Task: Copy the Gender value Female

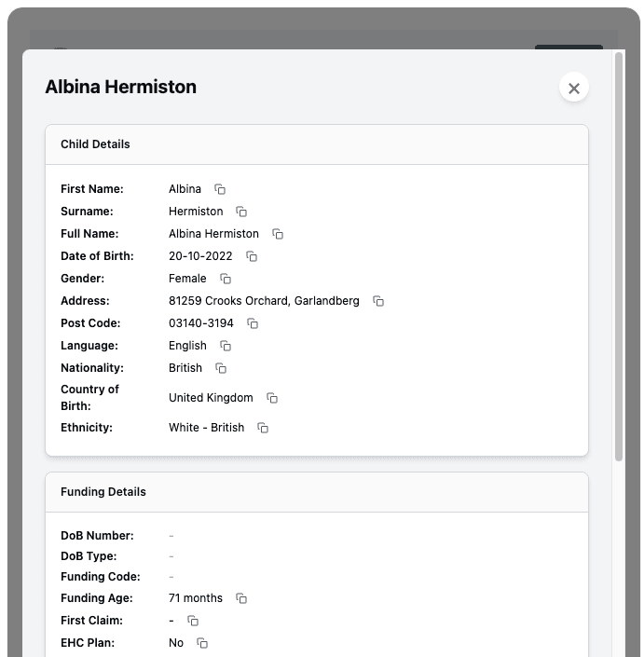Action: [226, 279]
